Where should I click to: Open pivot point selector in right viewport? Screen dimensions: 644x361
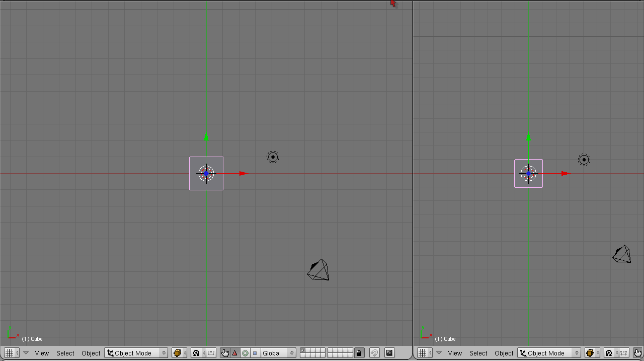click(x=611, y=353)
